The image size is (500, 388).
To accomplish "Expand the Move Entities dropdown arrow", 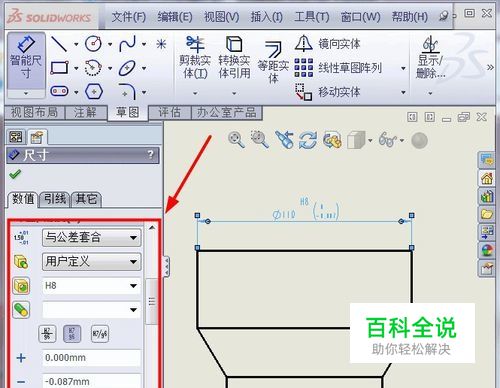I will pyautogui.click(x=403, y=92).
